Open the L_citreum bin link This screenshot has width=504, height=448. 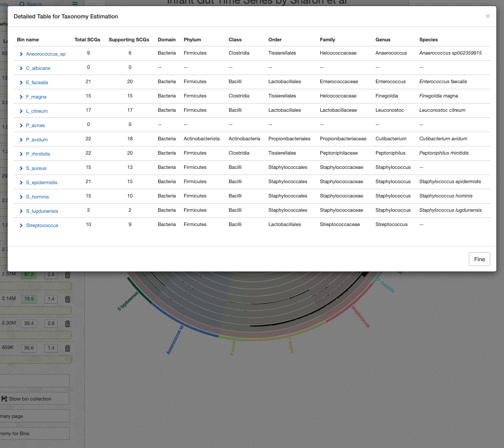click(37, 111)
